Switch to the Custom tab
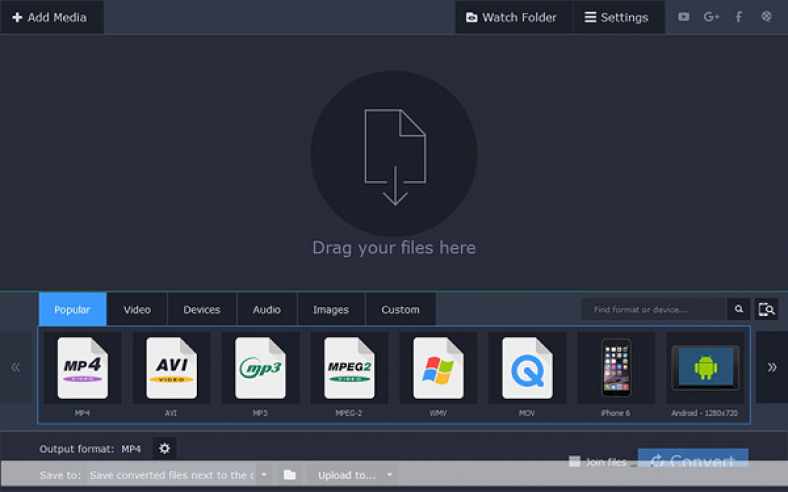The image size is (788, 492). point(401,310)
